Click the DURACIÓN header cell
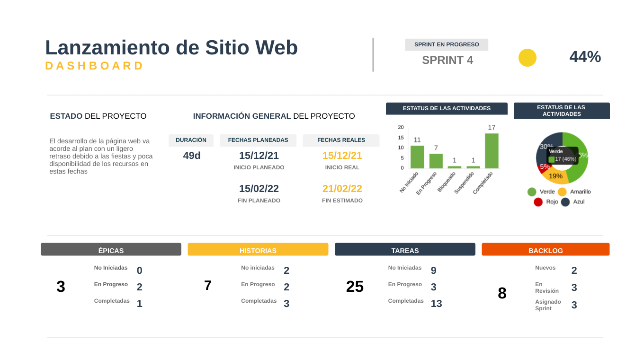This screenshot has width=644, height=350. pos(191,140)
